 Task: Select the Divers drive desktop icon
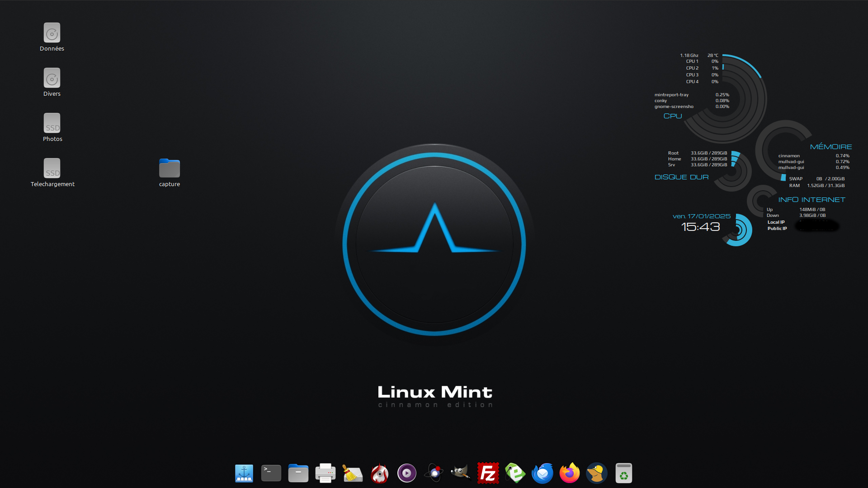[52, 78]
